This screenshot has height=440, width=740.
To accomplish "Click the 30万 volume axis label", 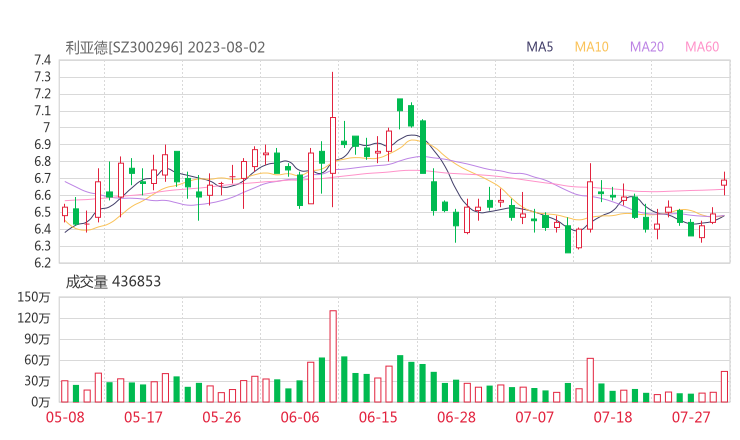I will point(37,381).
